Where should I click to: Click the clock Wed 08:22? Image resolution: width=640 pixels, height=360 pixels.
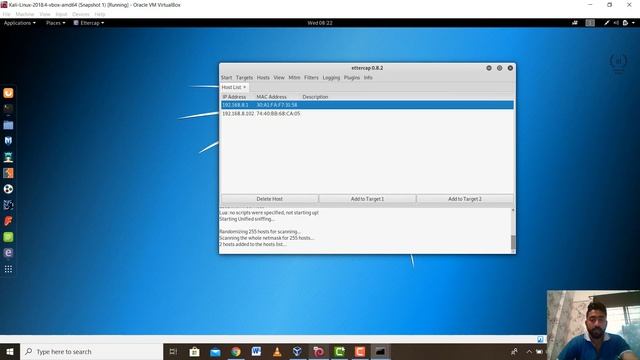[320, 23]
